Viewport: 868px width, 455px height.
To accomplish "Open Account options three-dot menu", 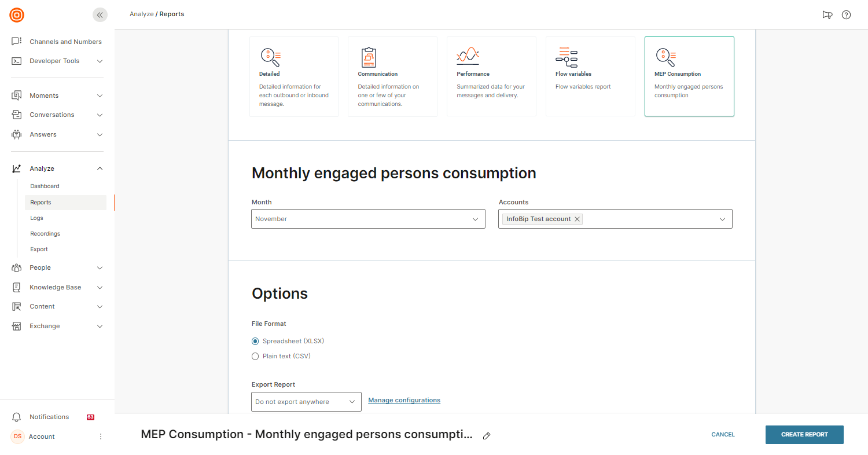I will click(100, 436).
